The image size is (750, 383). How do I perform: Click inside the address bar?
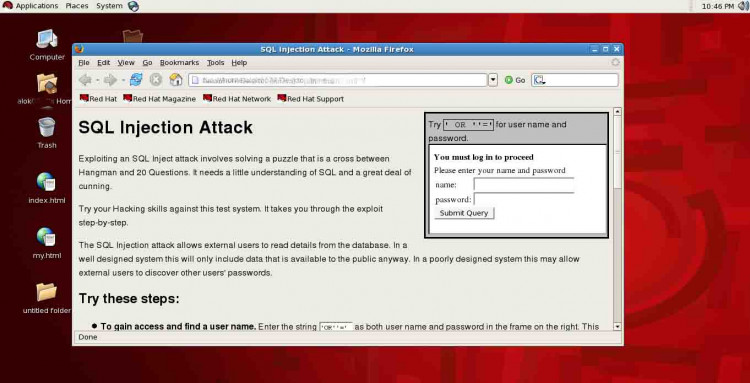pyautogui.click(x=338, y=80)
